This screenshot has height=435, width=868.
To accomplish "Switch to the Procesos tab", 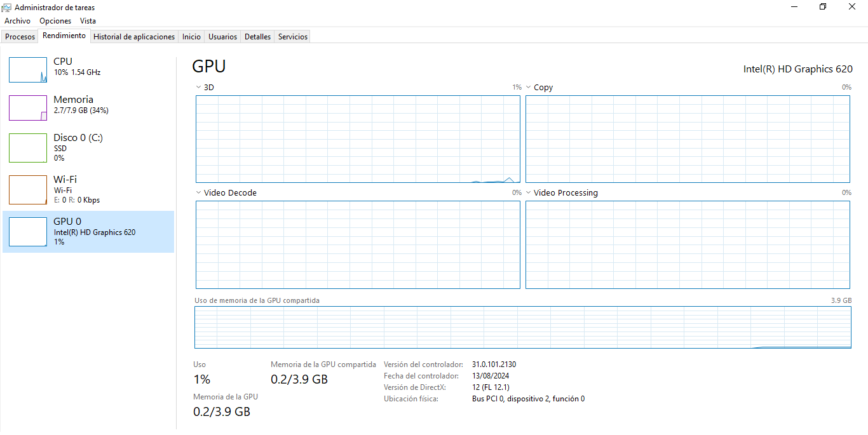I will click(x=20, y=37).
